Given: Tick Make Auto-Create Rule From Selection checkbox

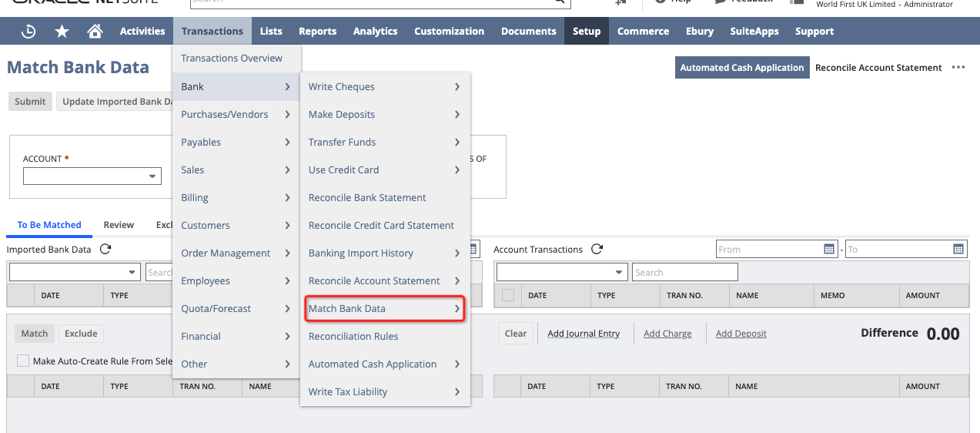Looking at the screenshot, I should [x=23, y=361].
